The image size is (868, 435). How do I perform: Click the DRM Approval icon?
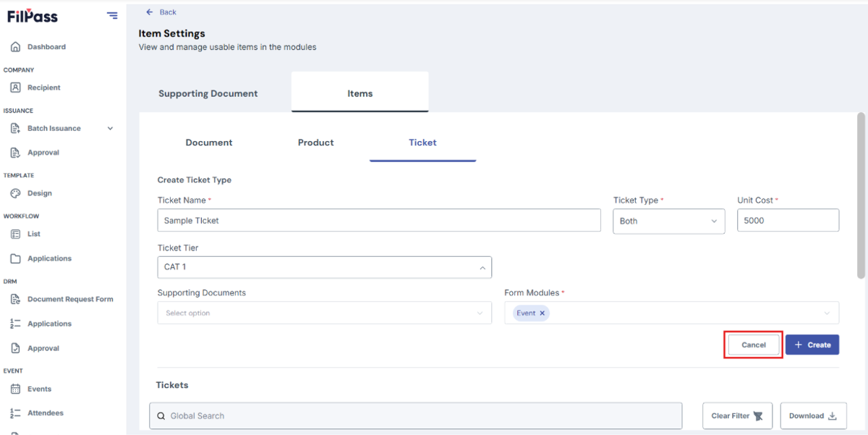point(16,348)
